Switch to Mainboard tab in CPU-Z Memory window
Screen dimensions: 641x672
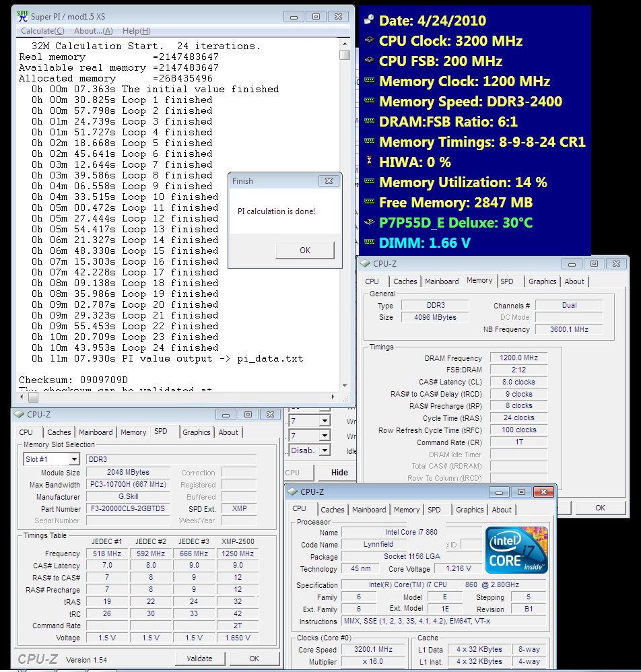tap(442, 281)
